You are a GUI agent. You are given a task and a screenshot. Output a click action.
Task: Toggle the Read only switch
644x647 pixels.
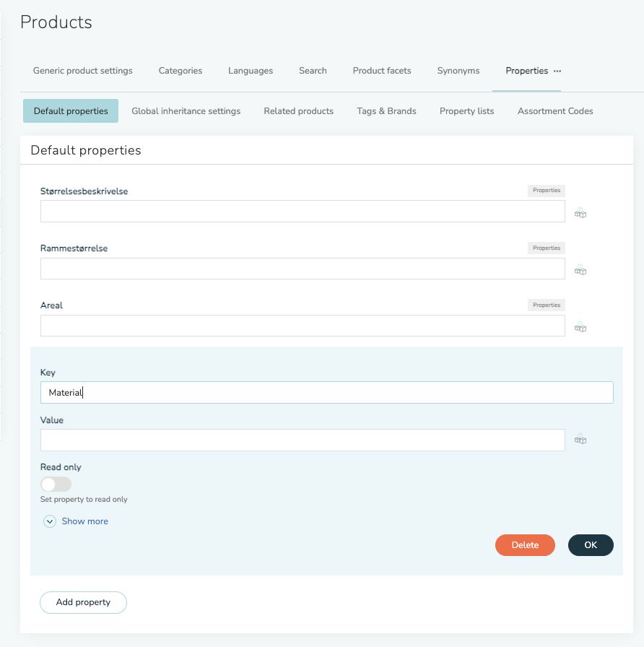coord(56,484)
